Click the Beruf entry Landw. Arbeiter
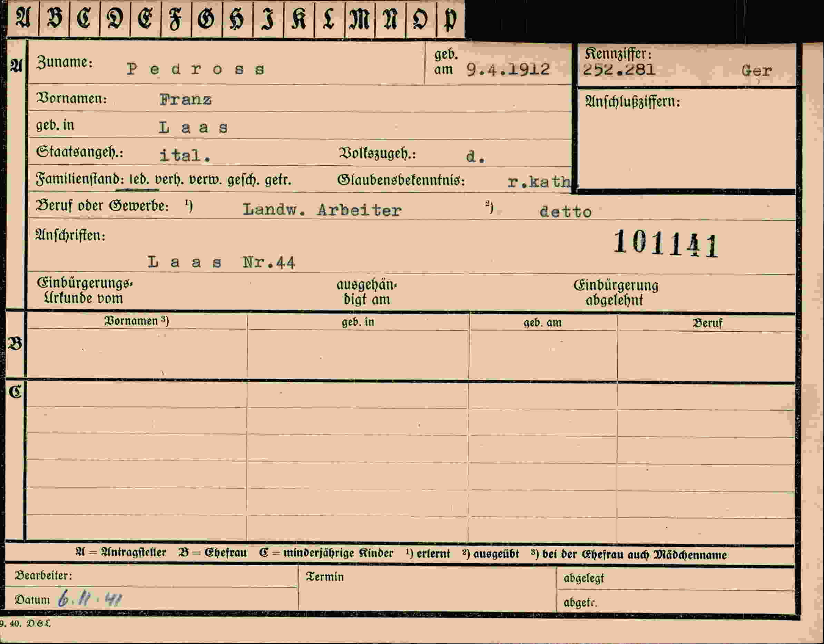 [322, 210]
